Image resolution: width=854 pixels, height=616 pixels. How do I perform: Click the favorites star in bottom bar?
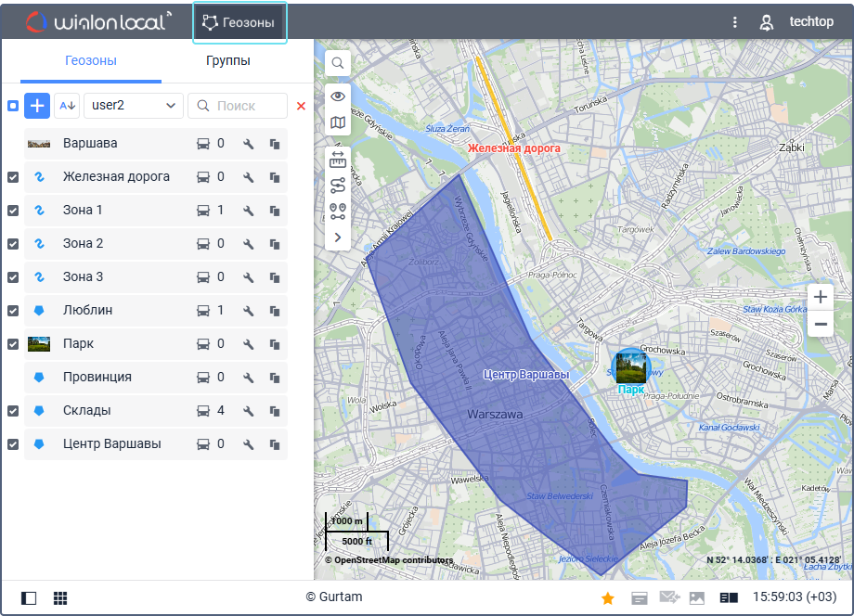608,597
